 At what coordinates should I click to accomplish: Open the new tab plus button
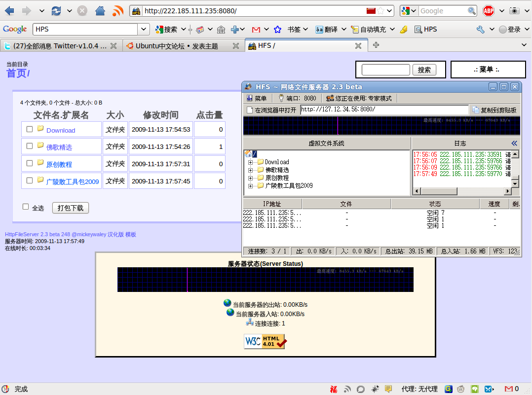376,45
